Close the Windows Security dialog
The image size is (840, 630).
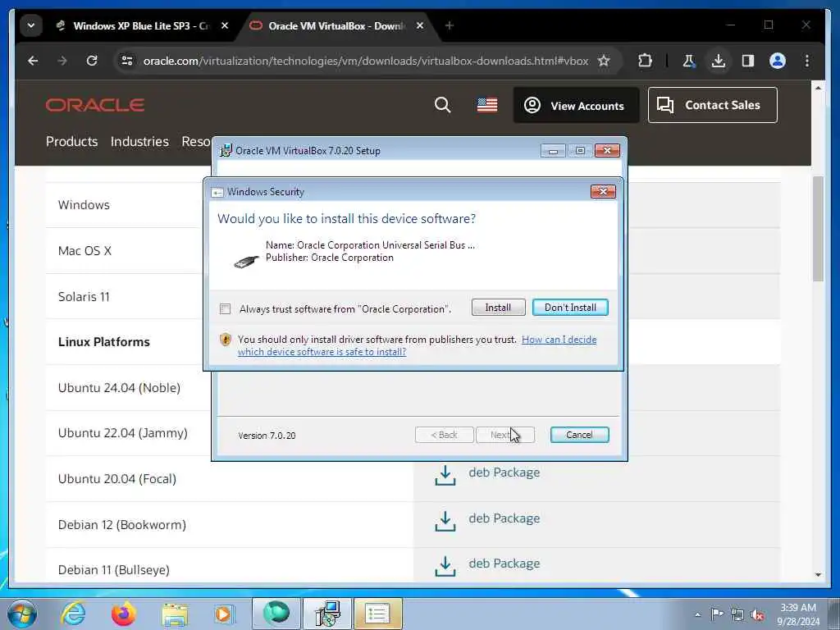pyautogui.click(x=603, y=191)
